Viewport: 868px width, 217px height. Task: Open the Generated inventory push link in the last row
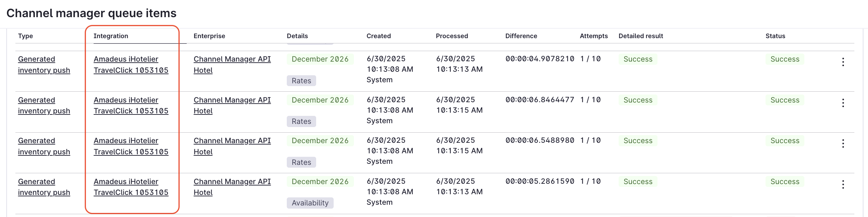tap(44, 187)
